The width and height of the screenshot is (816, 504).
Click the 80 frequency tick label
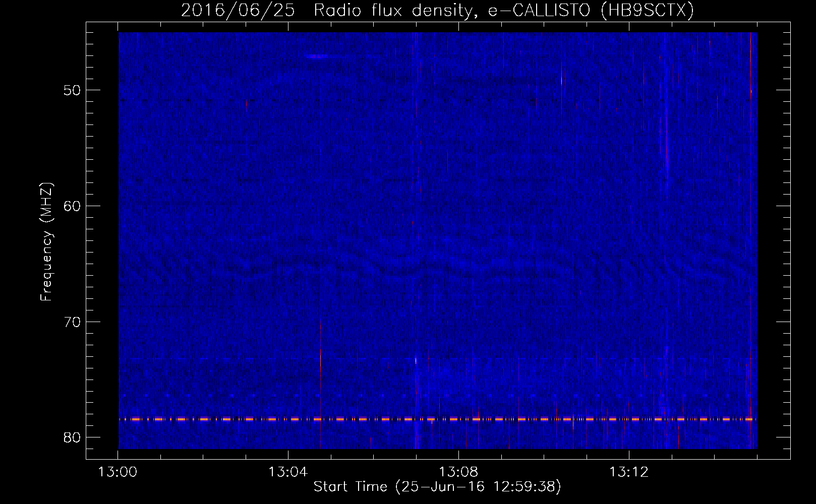click(x=73, y=437)
